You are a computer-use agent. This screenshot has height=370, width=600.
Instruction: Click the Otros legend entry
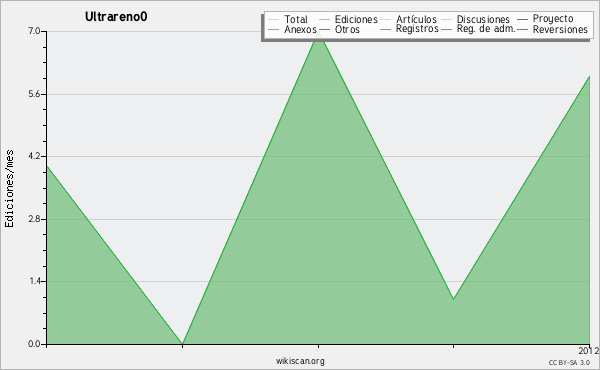tap(347, 29)
